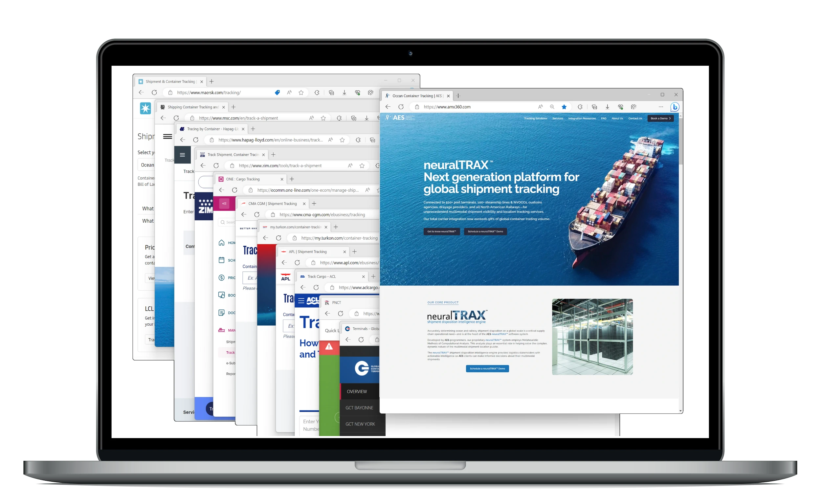822x504 pixels.
Task: Click the ZIM tracking site favicon icon
Action: pos(202,155)
